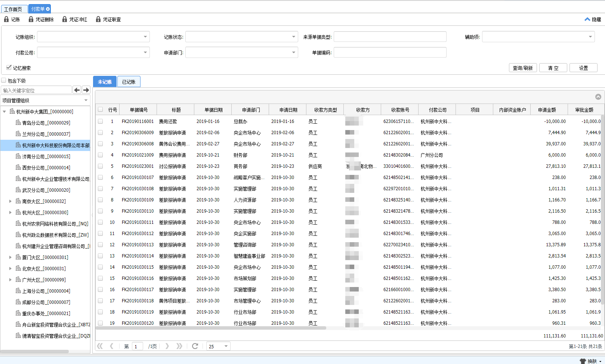Open the 记账组织 dropdown
The height and width of the screenshot is (364, 605).
(145, 37)
